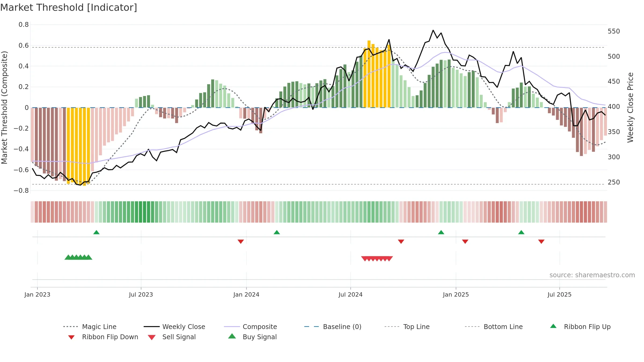Viewport: 644px width, 362px height.
Task: Click the last green buy signal triangle in the 2023 cluster
Action: click(89, 257)
